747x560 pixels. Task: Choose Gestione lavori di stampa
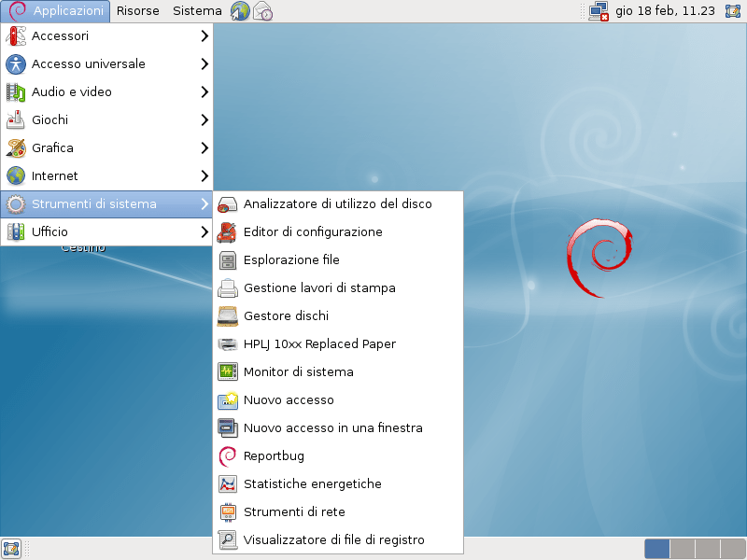tap(319, 288)
